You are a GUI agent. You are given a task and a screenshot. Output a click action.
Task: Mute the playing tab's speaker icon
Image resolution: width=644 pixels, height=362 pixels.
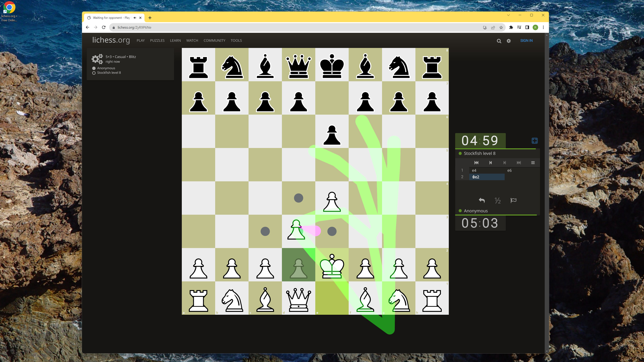pyautogui.click(x=135, y=18)
